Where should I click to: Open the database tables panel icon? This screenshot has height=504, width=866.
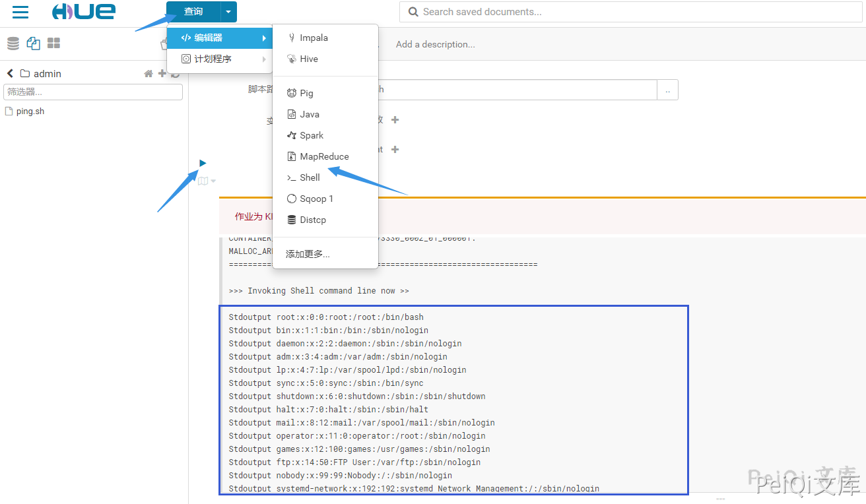(13, 44)
